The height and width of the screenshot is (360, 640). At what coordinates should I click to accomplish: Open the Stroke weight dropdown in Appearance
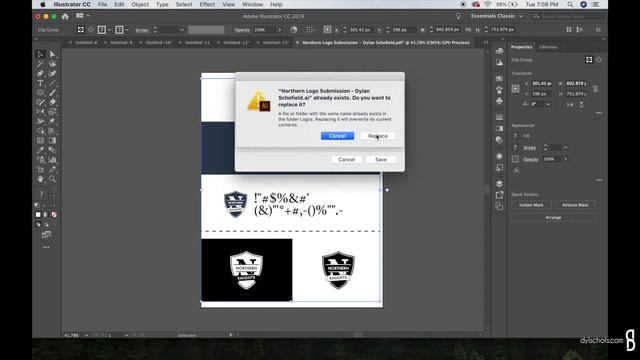pyautogui.click(x=565, y=147)
